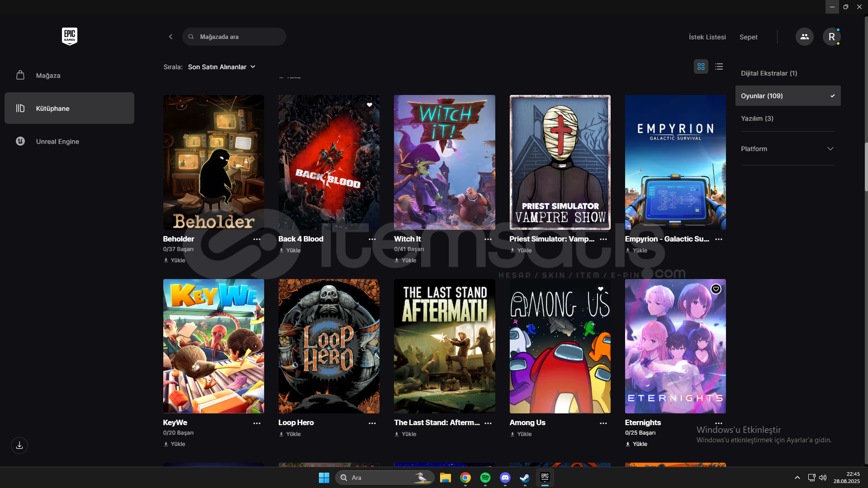Click the 0/25 Başarı text under Eternights

click(640, 433)
